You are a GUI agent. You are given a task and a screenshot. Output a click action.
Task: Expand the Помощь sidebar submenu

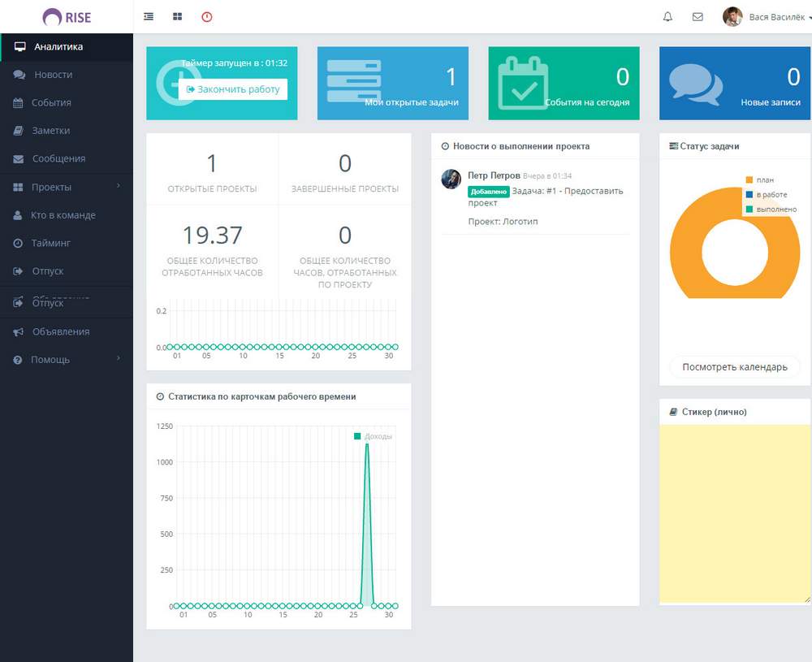[67, 359]
